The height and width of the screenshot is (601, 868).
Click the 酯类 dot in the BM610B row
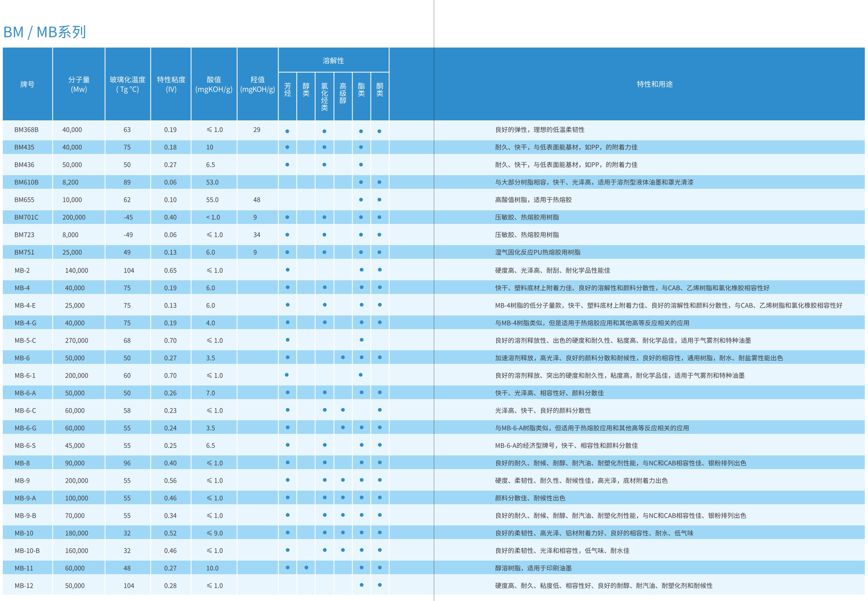[361, 182]
